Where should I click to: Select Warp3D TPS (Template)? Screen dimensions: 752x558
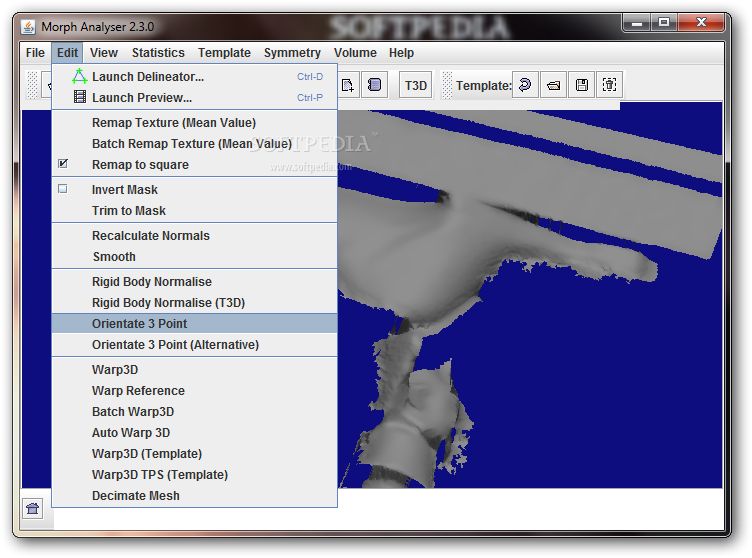[x=195, y=475]
